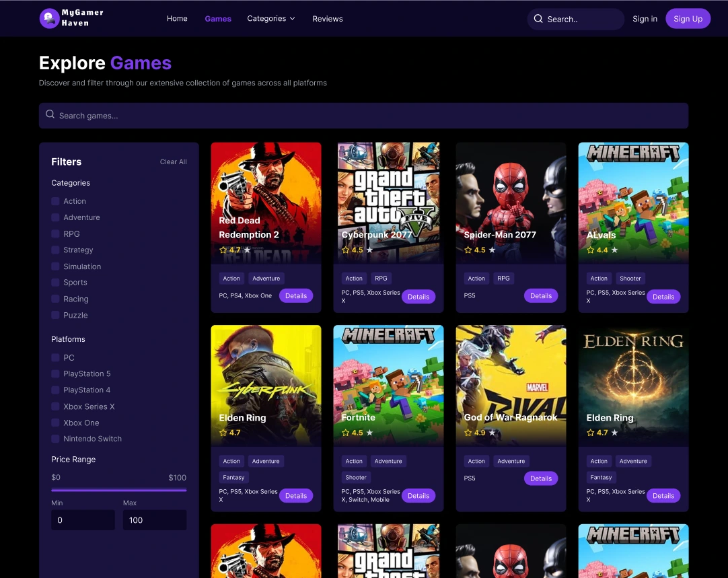Open the God of War Ragnarok cover image
Viewport: 728px width, 578px height.
(511, 386)
